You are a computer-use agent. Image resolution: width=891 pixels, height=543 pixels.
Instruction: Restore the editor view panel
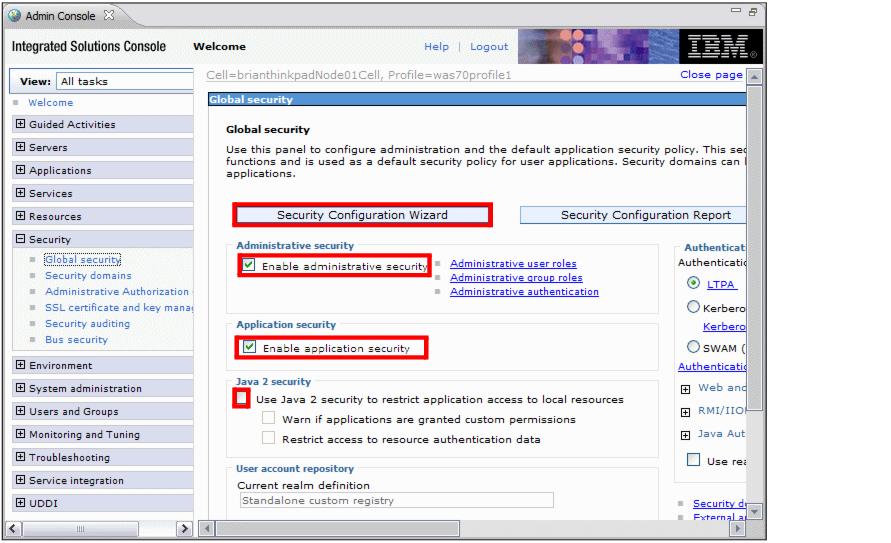(753, 11)
